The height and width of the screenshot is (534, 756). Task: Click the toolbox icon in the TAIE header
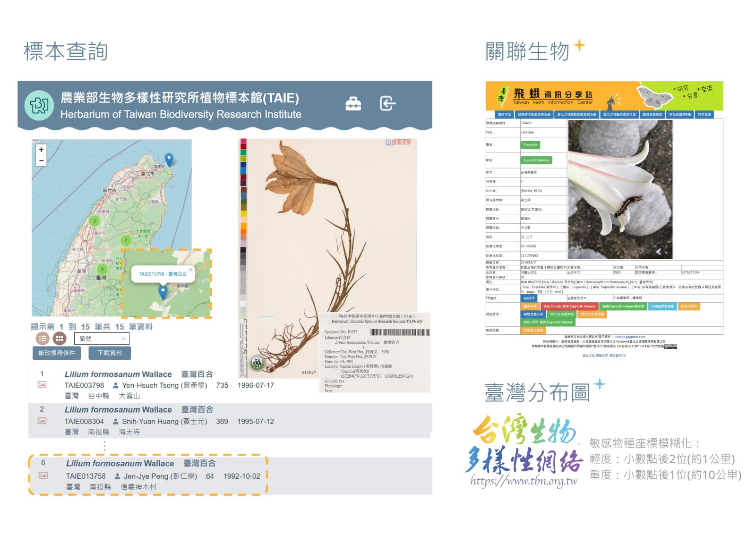[x=353, y=104]
